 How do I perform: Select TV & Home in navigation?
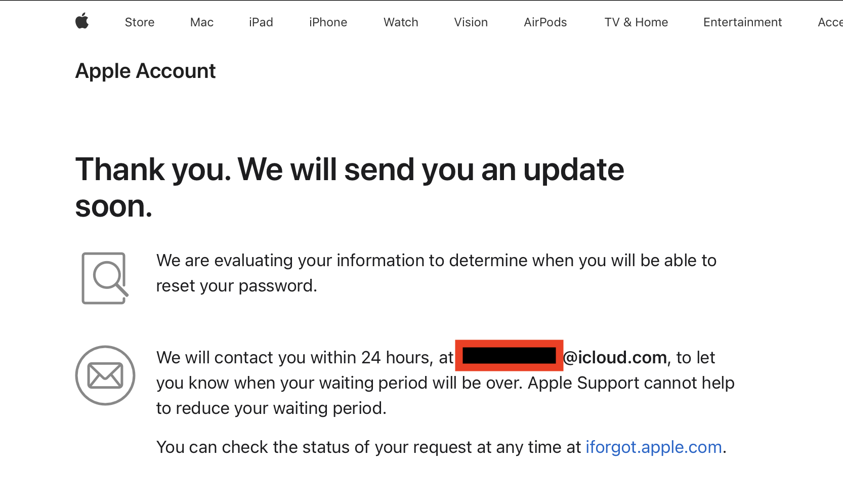coord(636,22)
